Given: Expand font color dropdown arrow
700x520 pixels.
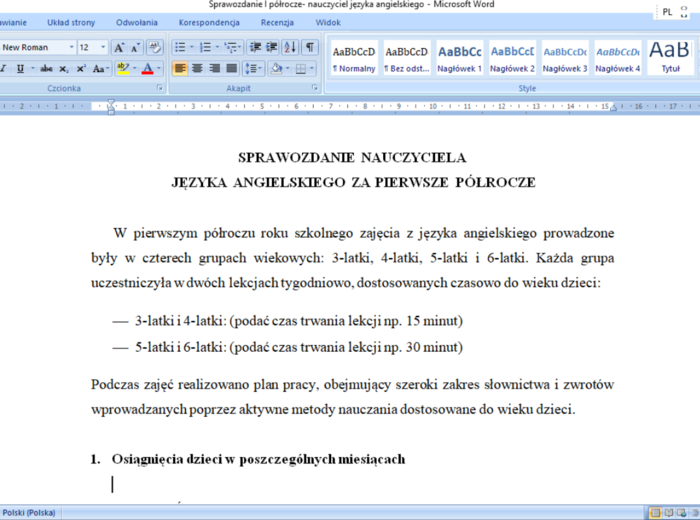Looking at the screenshot, I should tap(159, 69).
